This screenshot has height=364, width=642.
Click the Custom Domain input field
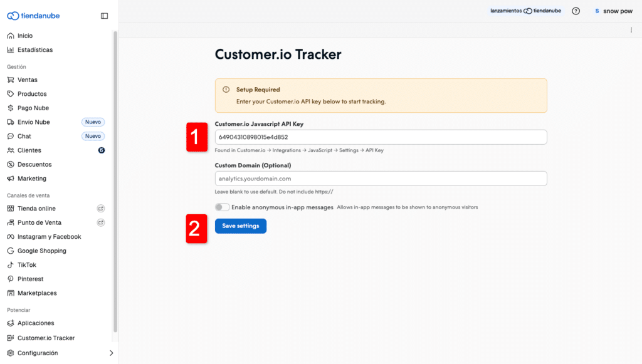(x=381, y=179)
